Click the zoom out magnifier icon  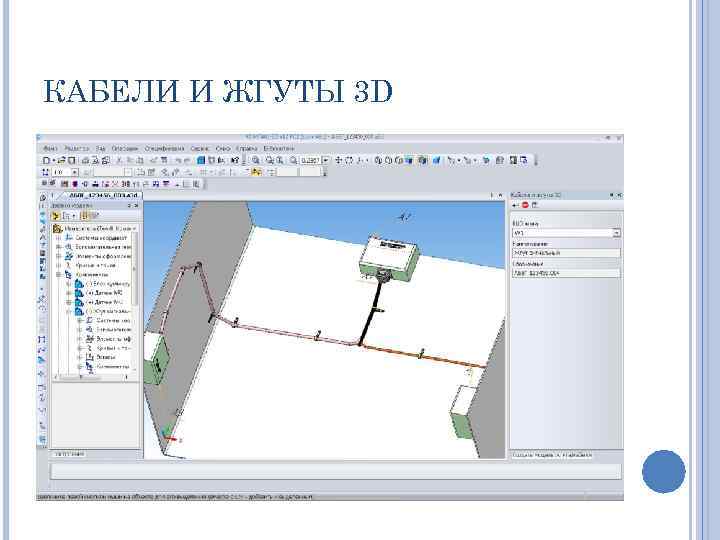point(280,160)
